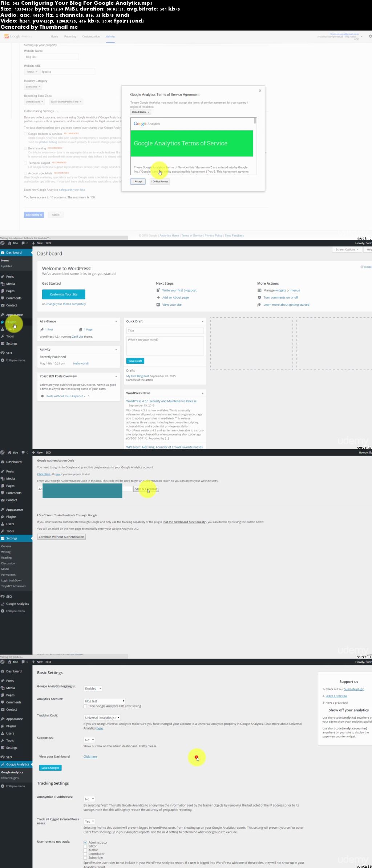
Task: Check the Technical support checkbox
Action: [25, 163]
